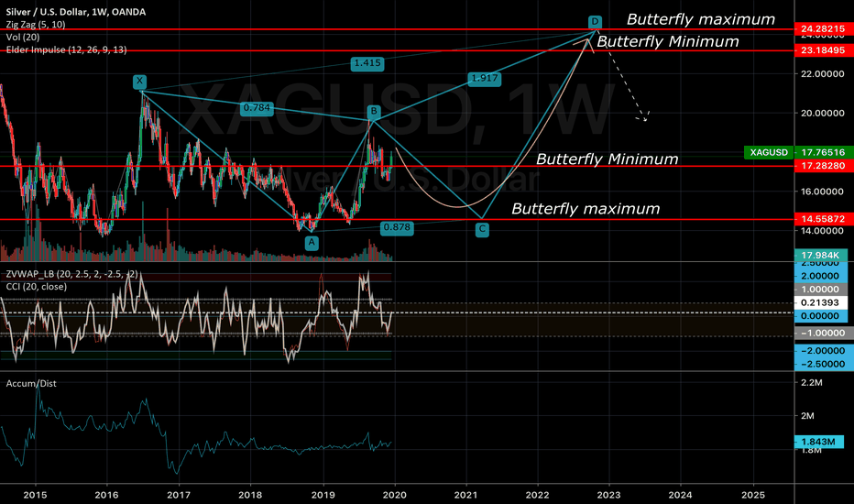This screenshot has height=504, width=854.
Task: Click the Silver / U.S. Dollar chart title
Action: pyautogui.click(x=76, y=11)
